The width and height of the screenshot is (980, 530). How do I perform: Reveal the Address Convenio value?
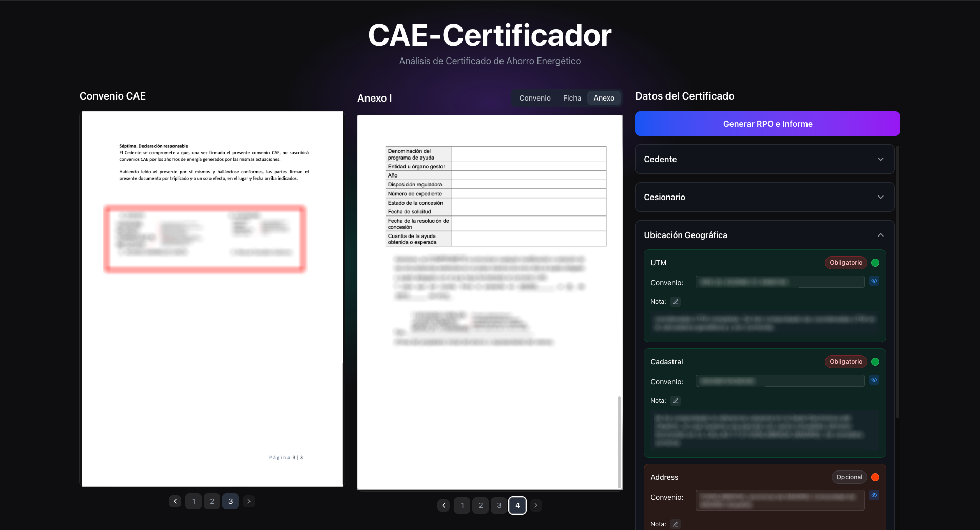pos(874,495)
